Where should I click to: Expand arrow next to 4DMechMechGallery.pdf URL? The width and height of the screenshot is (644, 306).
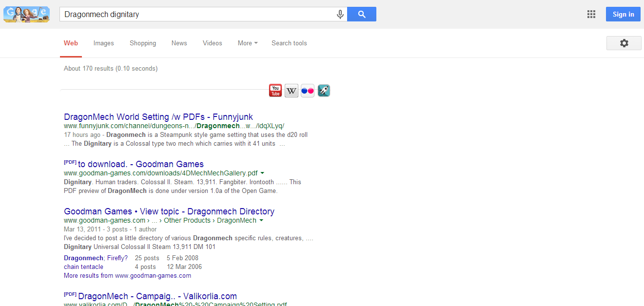(262, 173)
